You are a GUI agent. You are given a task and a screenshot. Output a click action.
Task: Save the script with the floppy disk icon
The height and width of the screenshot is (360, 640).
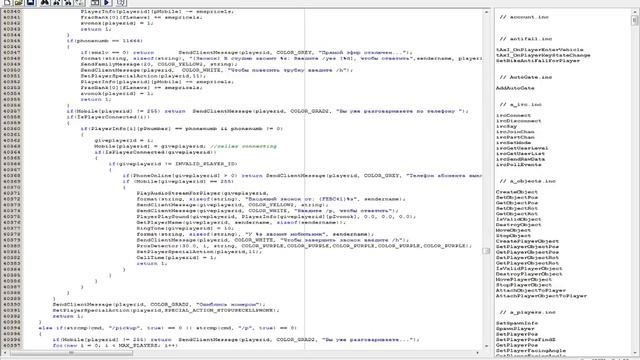[x=30, y=2]
